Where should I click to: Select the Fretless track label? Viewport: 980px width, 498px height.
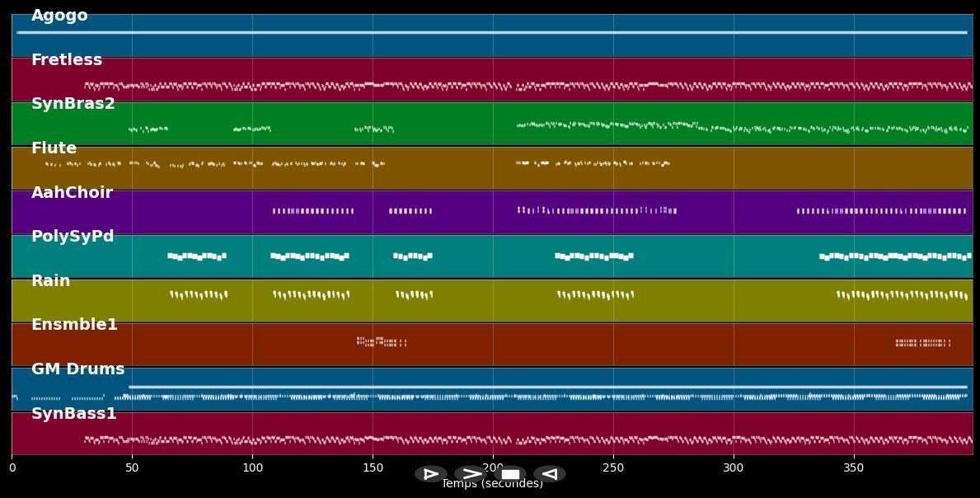pos(66,59)
